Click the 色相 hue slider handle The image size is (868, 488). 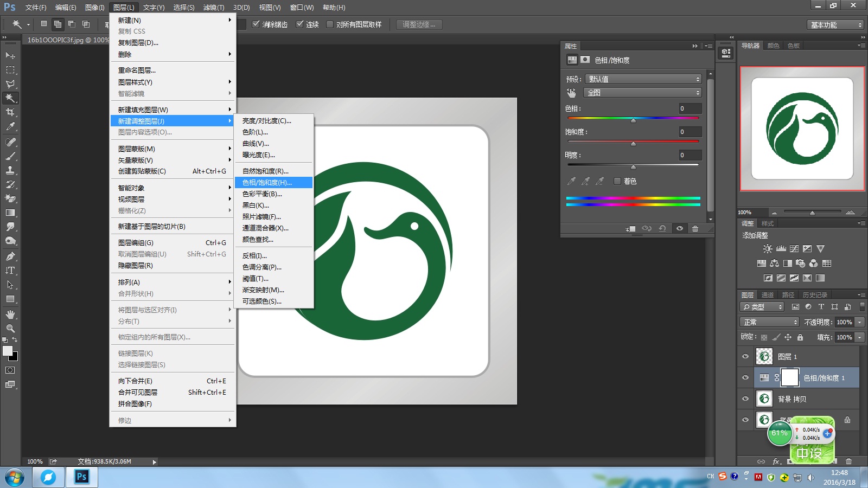click(633, 120)
